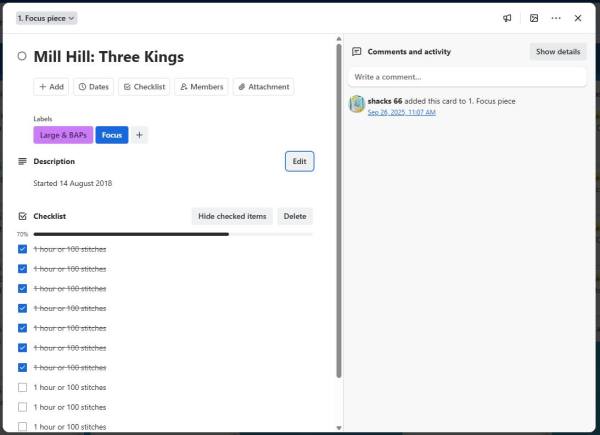Screen dimensions: 600x435
Task: Click the Checklist button in toolbar
Action: click(144, 87)
